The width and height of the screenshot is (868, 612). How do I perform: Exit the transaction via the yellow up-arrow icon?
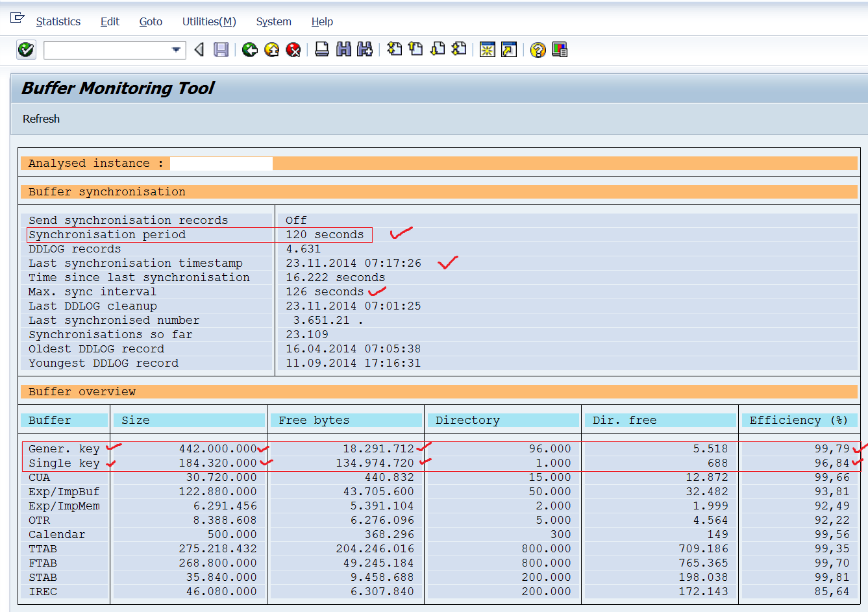point(271,49)
